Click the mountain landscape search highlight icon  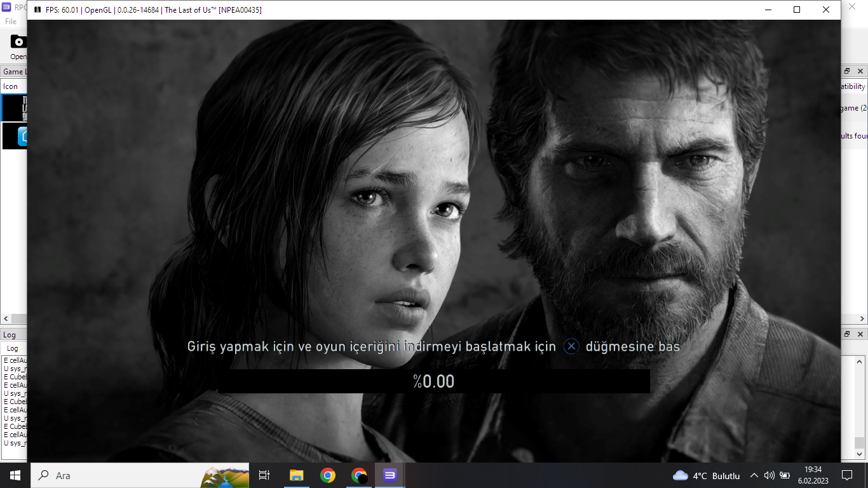pyautogui.click(x=224, y=477)
